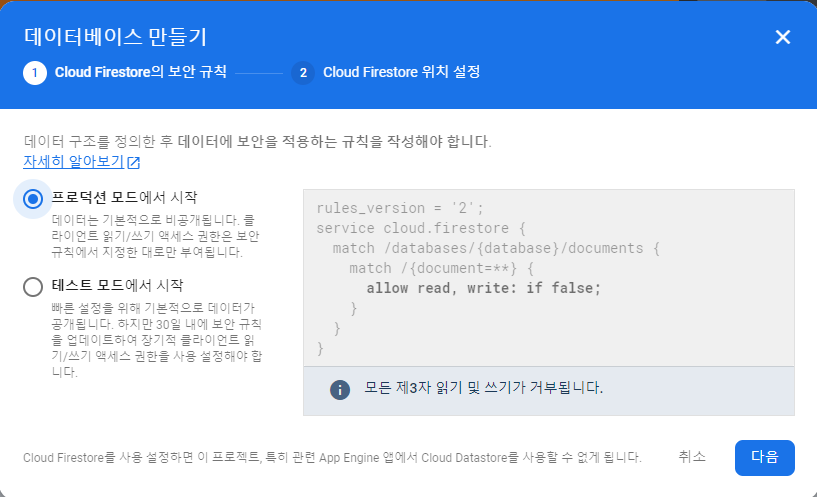
Task: Click the external link icon beside 자세히 알아보기
Action: pyautogui.click(x=134, y=163)
